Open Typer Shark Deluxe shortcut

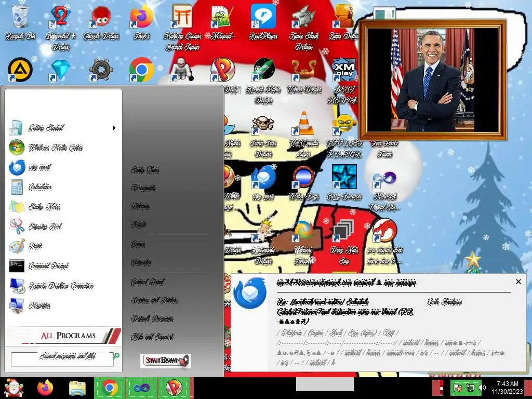pyautogui.click(x=303, y=27)
